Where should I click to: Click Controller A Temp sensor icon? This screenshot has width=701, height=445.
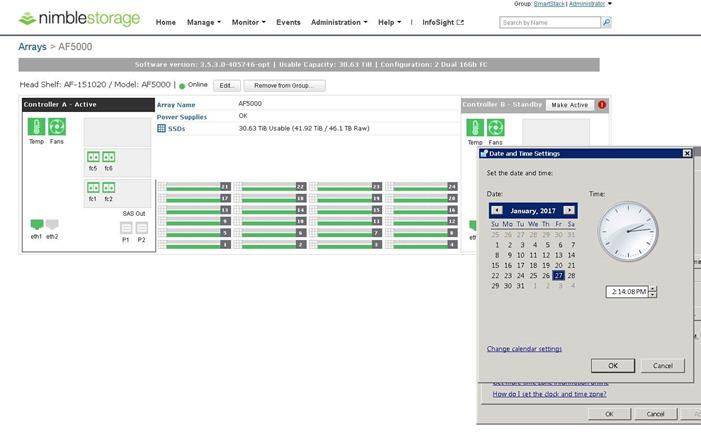[x=36, y=127]
